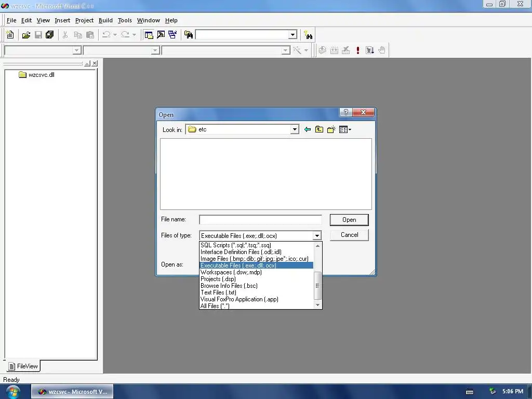
Task: Open the Window menu
Action: coord(148,20)
